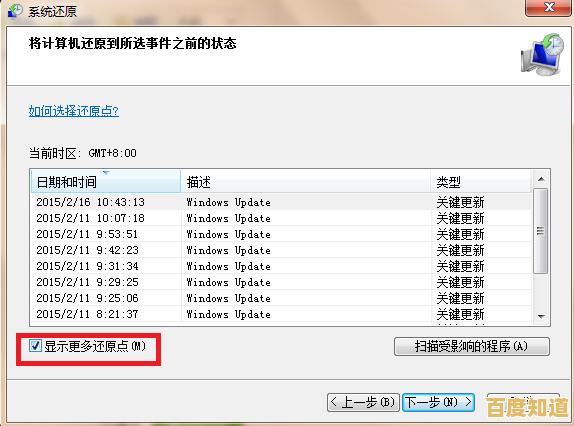Image resolution: width=574 pixels, height=426 pixels.
Task: Click scrollbar down arrow in restore list
Action: click(x=541, y=316)
